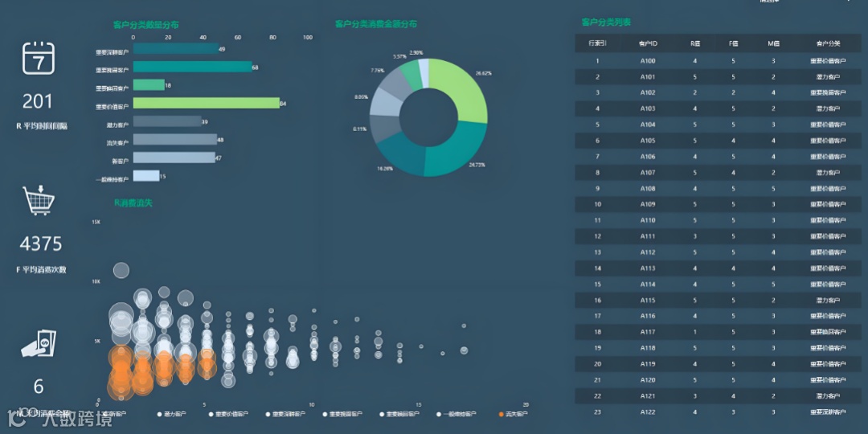Click customer ID cell A121

648,396
